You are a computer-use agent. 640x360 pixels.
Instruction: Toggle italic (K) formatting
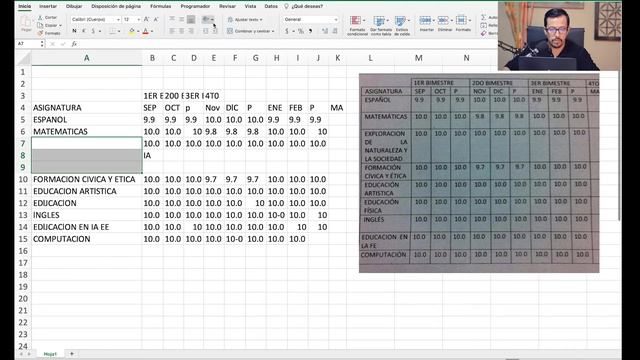click(84, 31)
